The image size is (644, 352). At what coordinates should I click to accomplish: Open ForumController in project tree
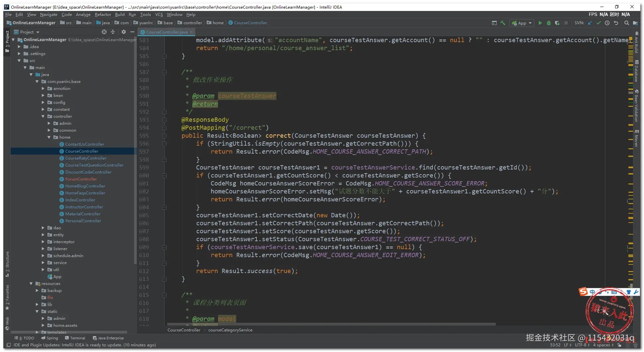[81, 179]
